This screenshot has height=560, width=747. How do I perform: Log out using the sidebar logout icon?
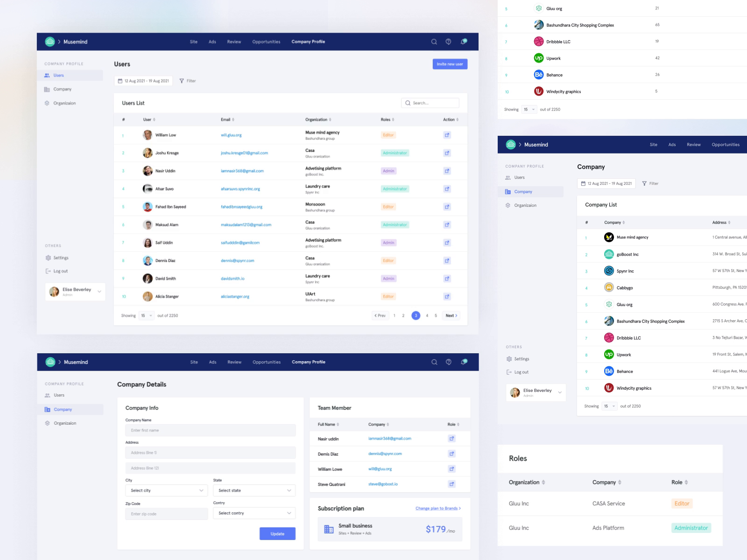(x=48, y=271)
